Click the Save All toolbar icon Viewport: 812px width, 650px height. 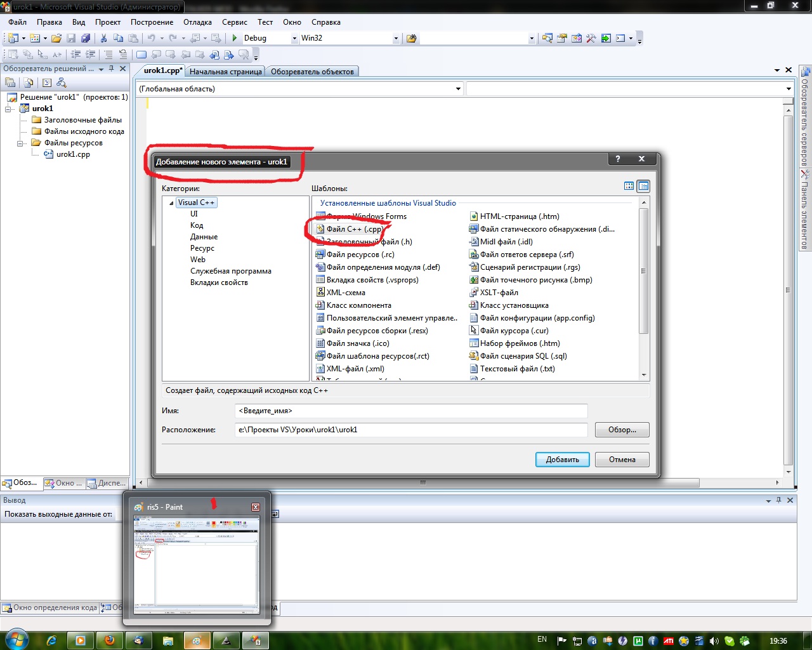(x=86, y=38)
